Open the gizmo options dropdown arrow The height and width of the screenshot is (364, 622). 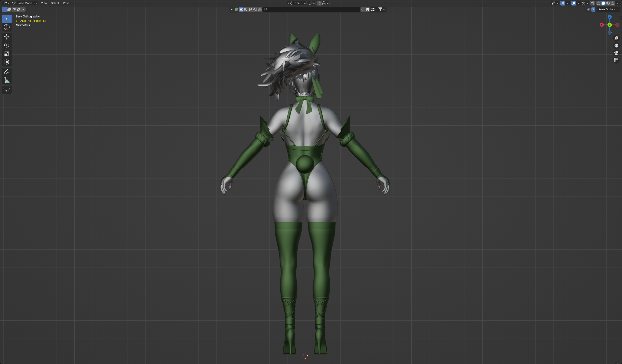pos(567,3)
